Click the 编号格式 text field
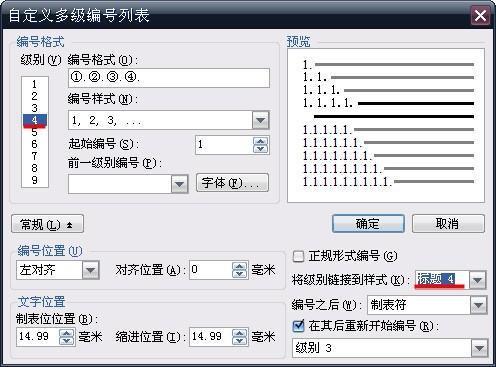This screenshot has width=496, height=367. (x=169, y=78)
